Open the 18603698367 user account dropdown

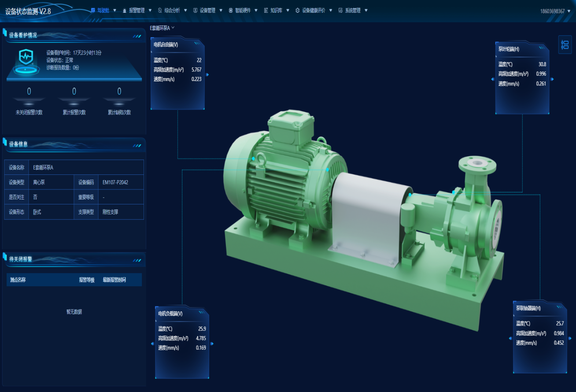[x=555, y=11]
